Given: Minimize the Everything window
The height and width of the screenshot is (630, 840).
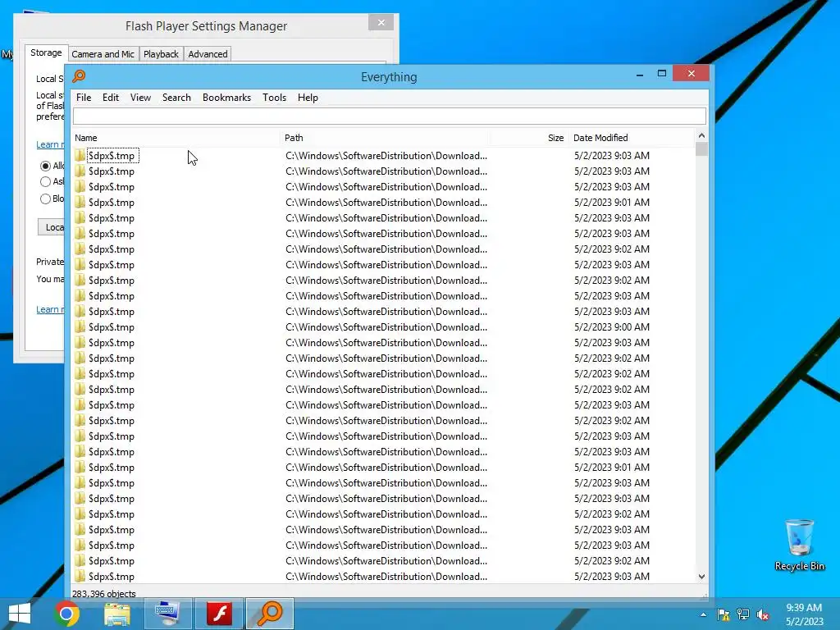Looking at the screenshot, I should click(x=640, y=75).
